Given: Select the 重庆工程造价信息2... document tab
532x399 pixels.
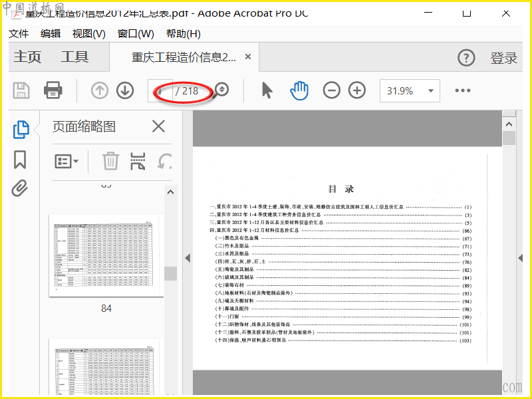Looking at the screenshot, I should point(184,57).
